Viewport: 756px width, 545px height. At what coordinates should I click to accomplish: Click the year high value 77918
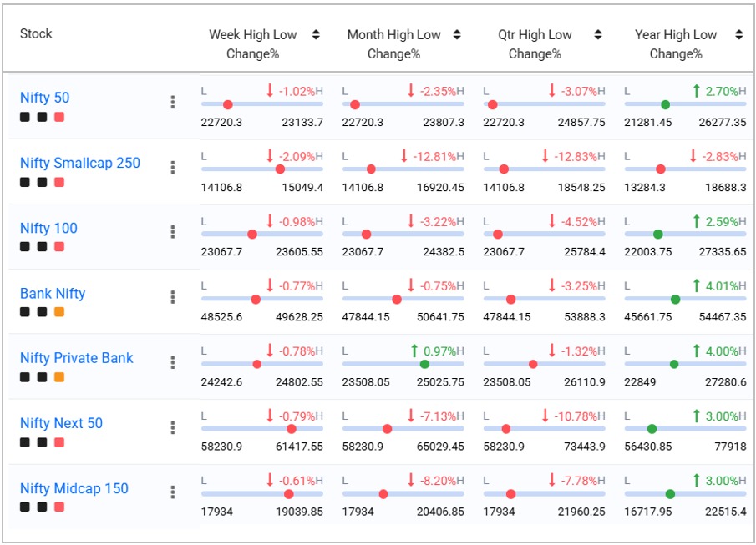pos(730,447)
